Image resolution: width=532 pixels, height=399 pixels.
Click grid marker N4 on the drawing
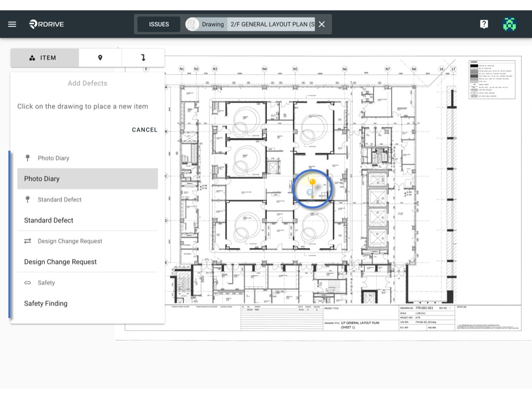[264, 69]
